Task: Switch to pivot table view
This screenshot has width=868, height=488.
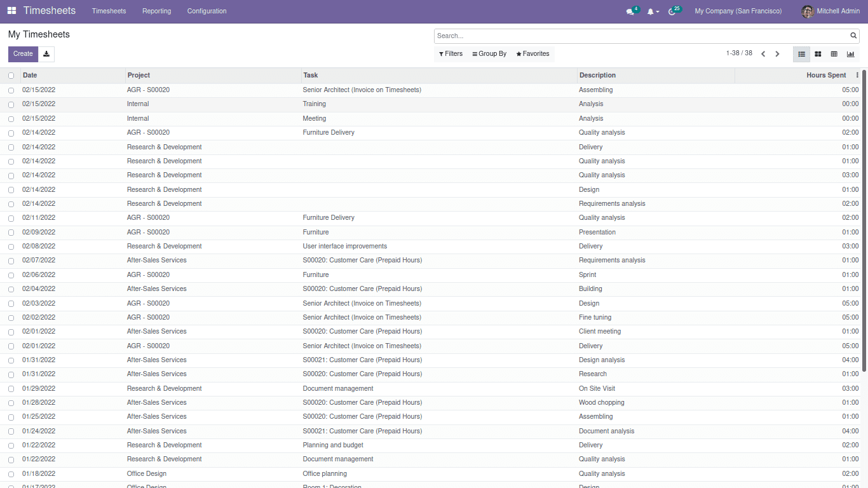Action: coord(834,54)
